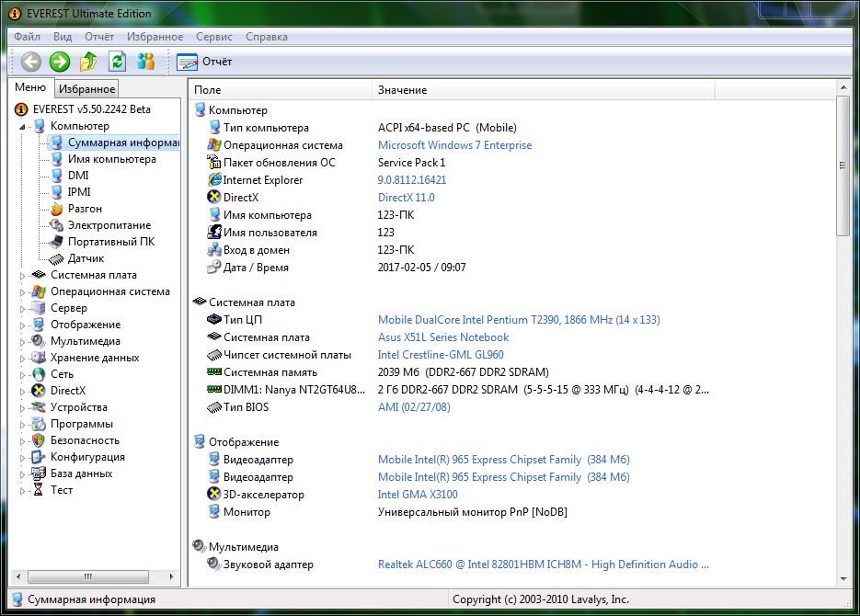Select Суммарная информация in the tree
Screen dimensions: 860x616
123,143
